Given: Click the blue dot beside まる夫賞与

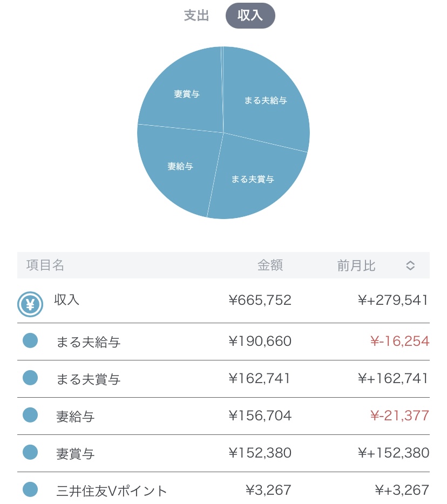Looking at the screenshot, I should (x=30, y=378).
